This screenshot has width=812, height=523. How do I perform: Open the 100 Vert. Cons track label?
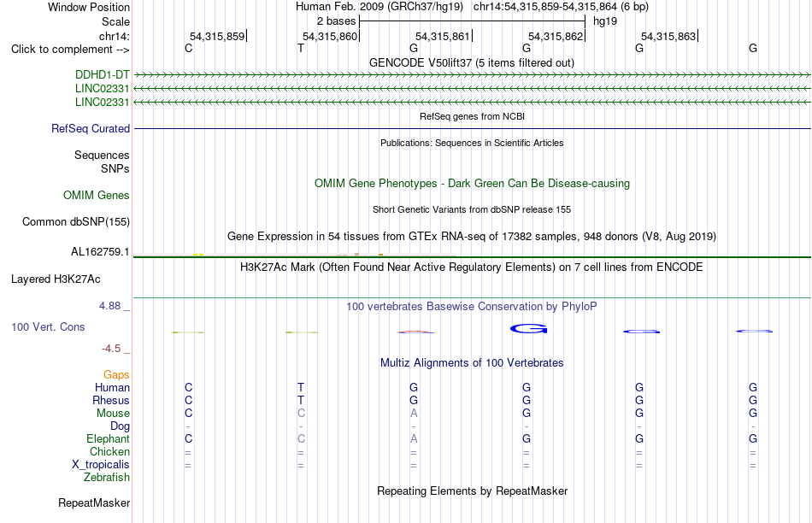click(48, 326)
